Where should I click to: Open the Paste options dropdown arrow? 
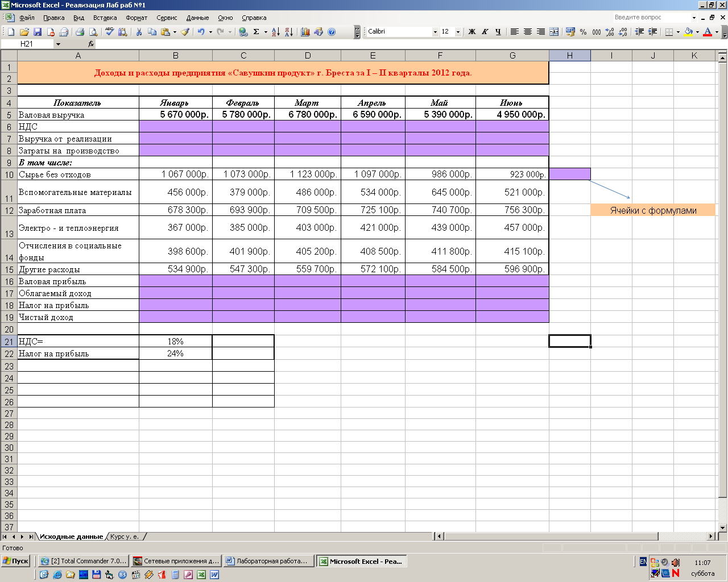(x=175, y=32)
